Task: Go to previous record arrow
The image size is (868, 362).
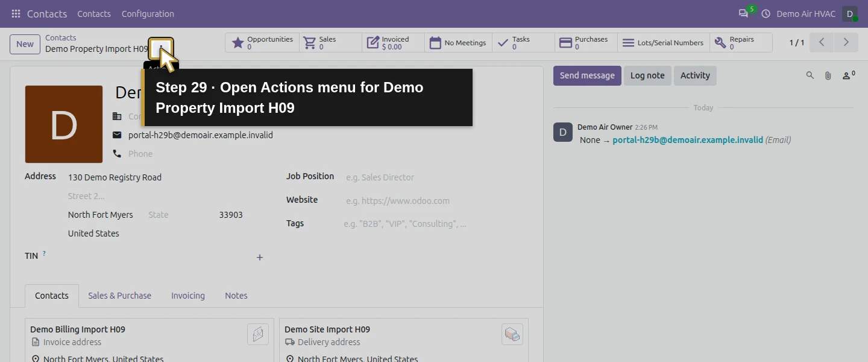Action: (822, 42)
